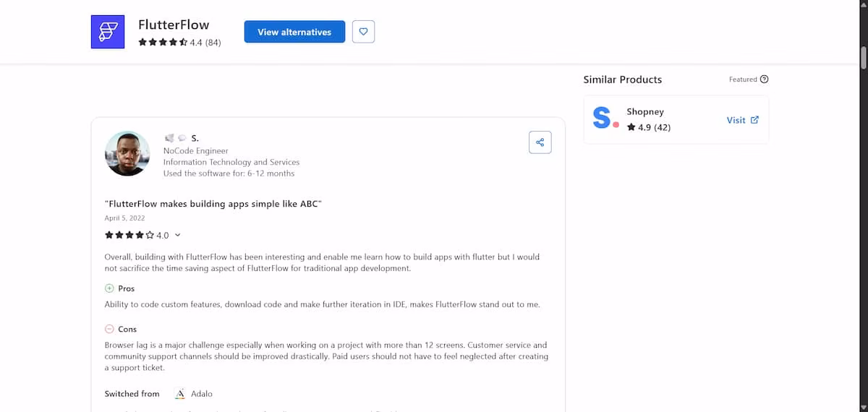Click the "Switched from" label

tap(132, 394)
